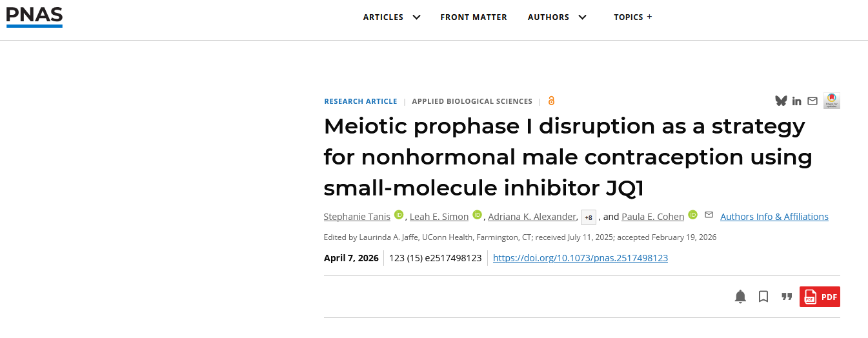868x338 pixels.
Task: Click the cite quotation-mark icon
Action: pos(787,297)
